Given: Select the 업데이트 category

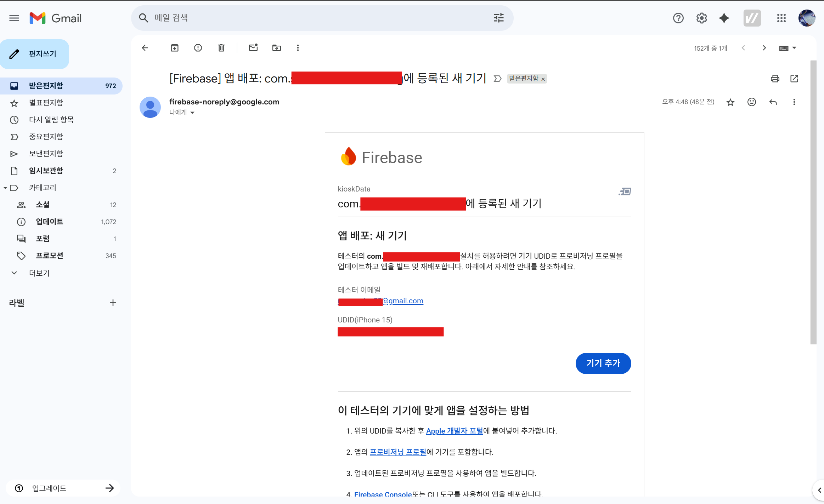Looking at the screenshot, I should click(50, 222).
